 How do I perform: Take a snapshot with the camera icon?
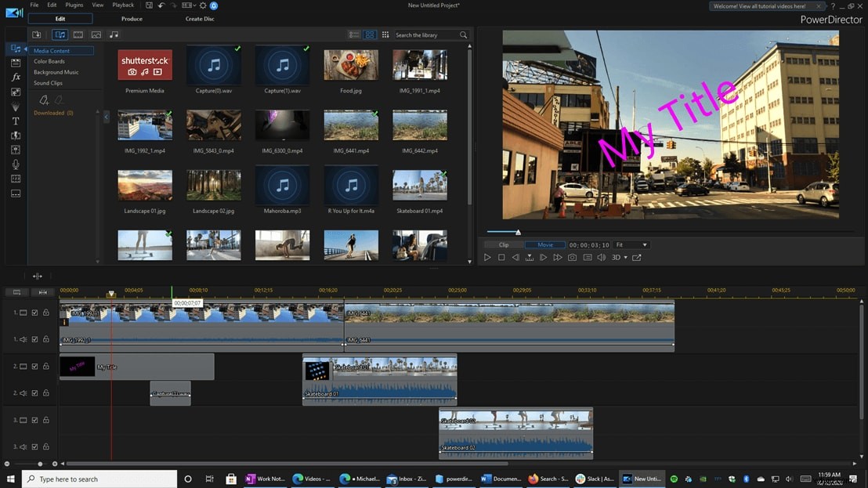coord(573,257)
